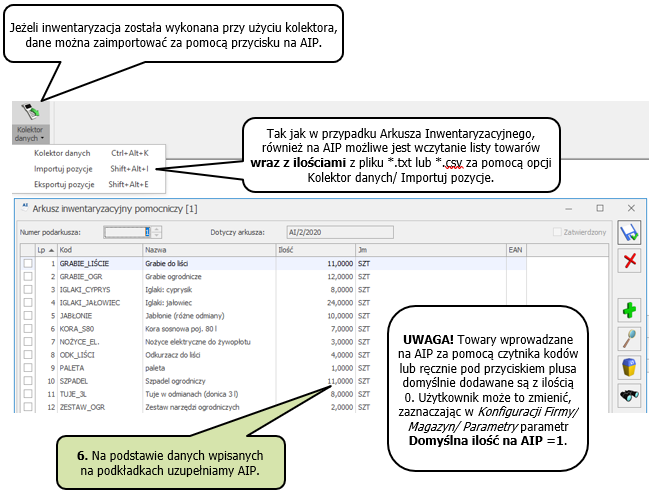Expand the Kolektor danych dropdown arrow
Image resolution: width=661 pixels, height=502 pixels.
point(42,138)
